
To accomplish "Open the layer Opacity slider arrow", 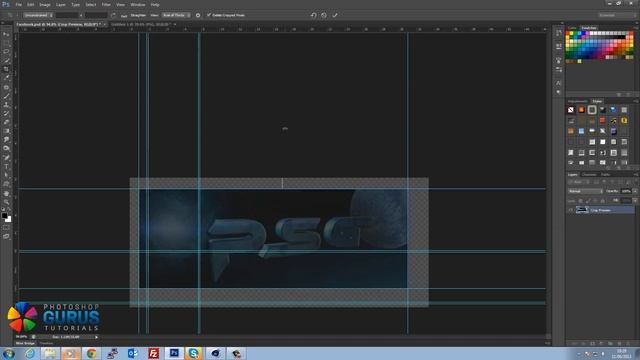I will pos(634,191).
